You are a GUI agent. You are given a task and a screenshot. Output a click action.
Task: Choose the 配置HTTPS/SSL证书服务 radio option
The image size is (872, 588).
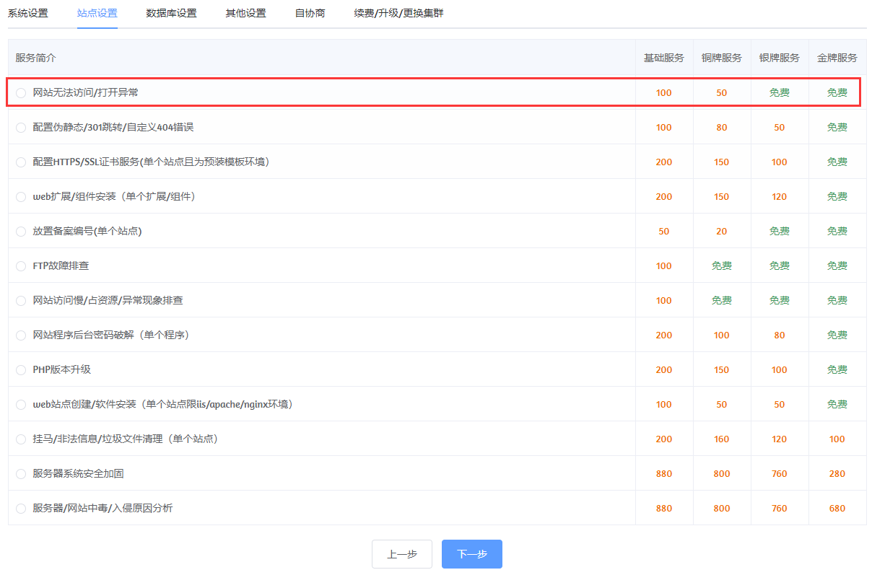tap(21, 162)
